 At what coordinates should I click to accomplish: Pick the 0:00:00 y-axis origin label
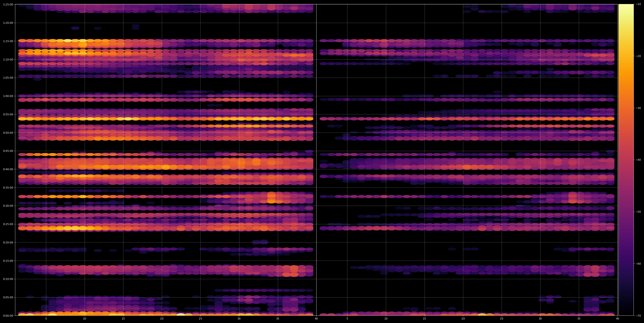tap(8, 315)
